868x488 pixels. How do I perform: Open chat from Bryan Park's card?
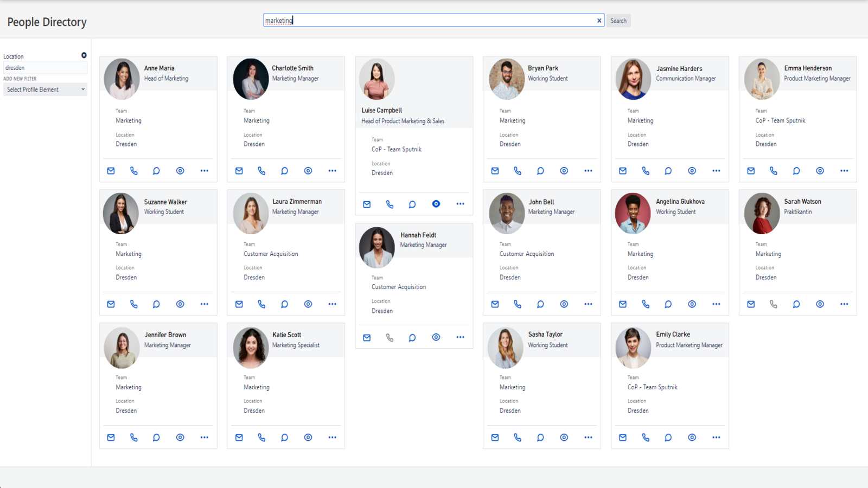coord(540,171)
